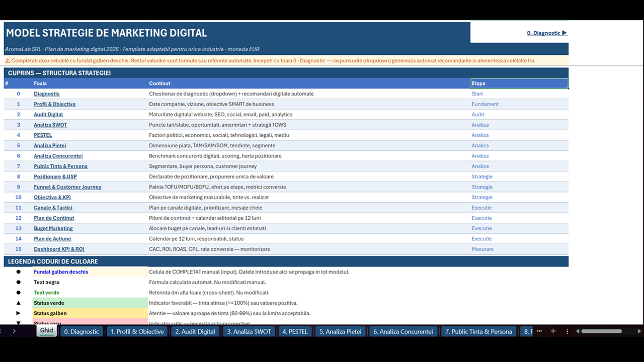The image size is (644, 362).
Task: Select the CAC, ROI, ROAS, CPL description cell
Action: 309,249
